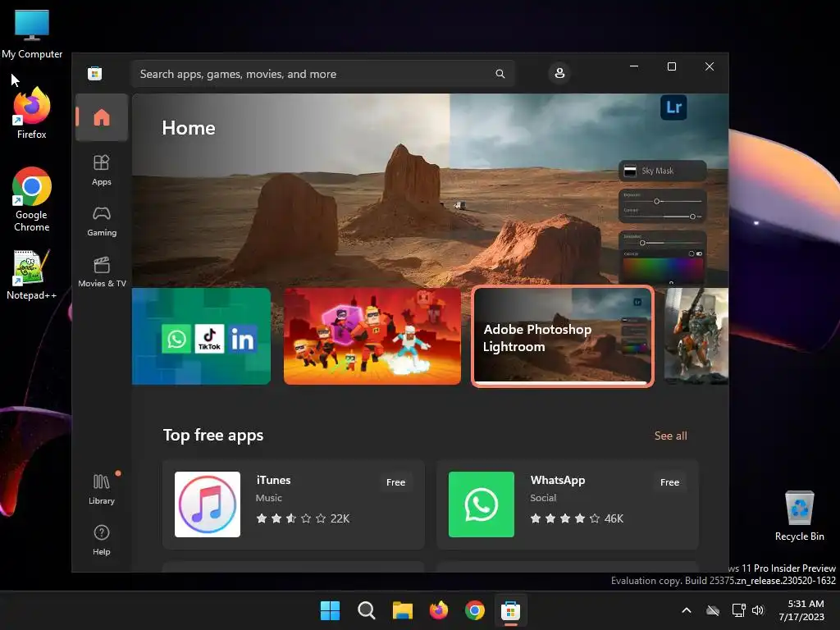Click See all for Top free apps
This screenshot has height=630, width=840.
tap(670, 436)
